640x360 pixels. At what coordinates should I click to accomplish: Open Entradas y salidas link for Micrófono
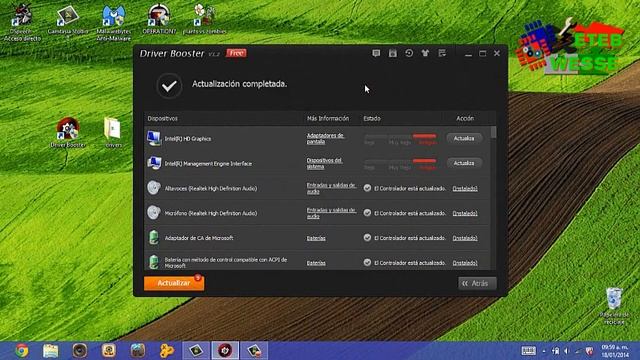tap(331, 213)
